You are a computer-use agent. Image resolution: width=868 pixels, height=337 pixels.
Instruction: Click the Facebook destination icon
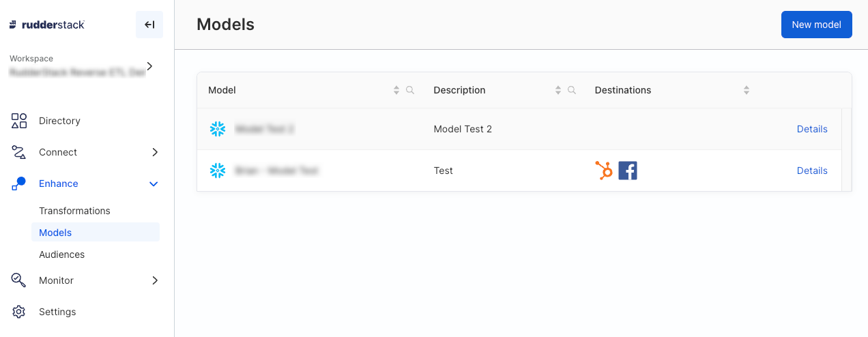click(x=628, y=171)
